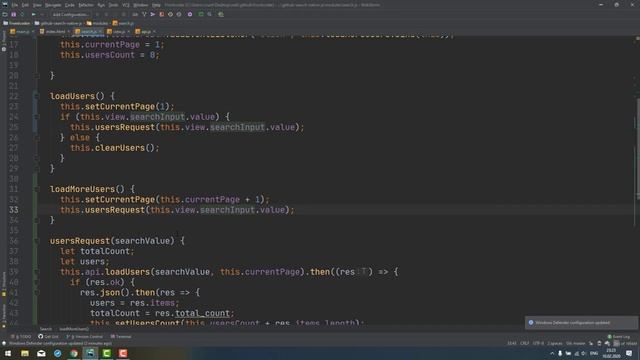Fold the then callback at line 39
640x360 pixels.
click(36, 272)
